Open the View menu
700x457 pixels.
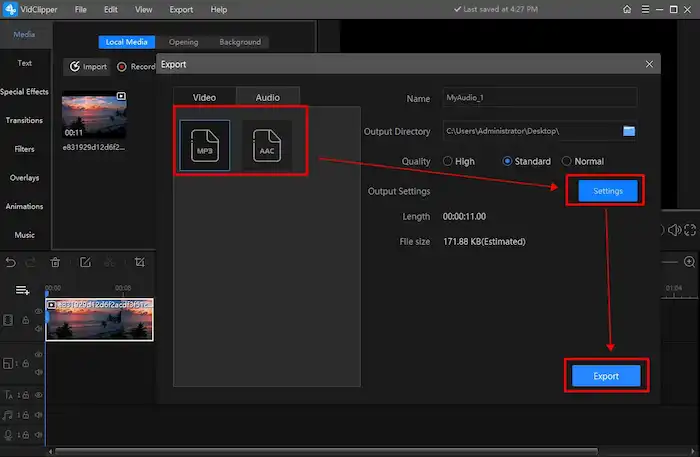click(x=144, y=9)
